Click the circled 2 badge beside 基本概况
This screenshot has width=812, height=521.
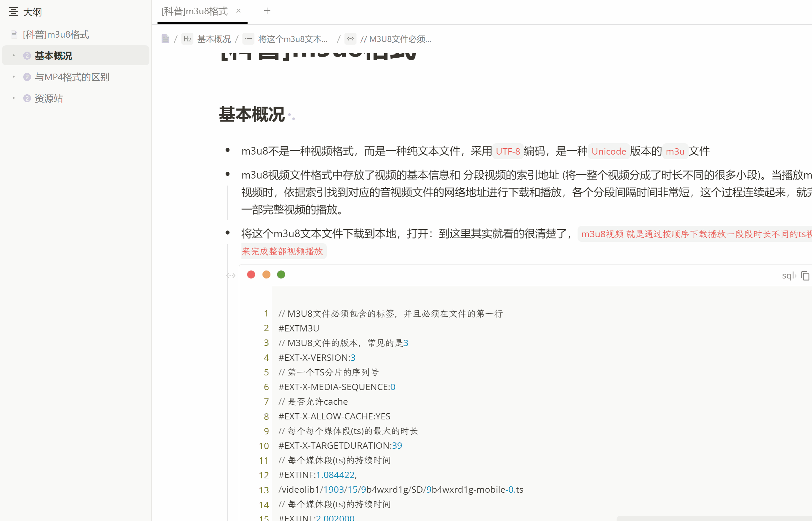tap(27, 56)
